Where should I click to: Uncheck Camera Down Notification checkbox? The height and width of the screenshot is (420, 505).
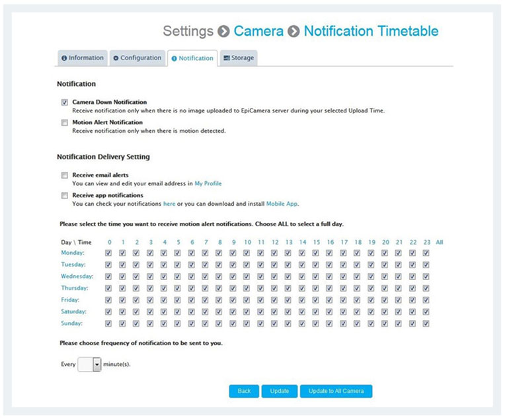(x=65, y=103)
